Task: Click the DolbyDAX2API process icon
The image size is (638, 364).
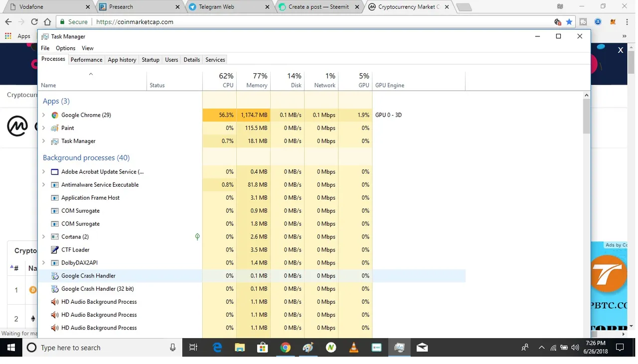Action: tap(55, 262)
